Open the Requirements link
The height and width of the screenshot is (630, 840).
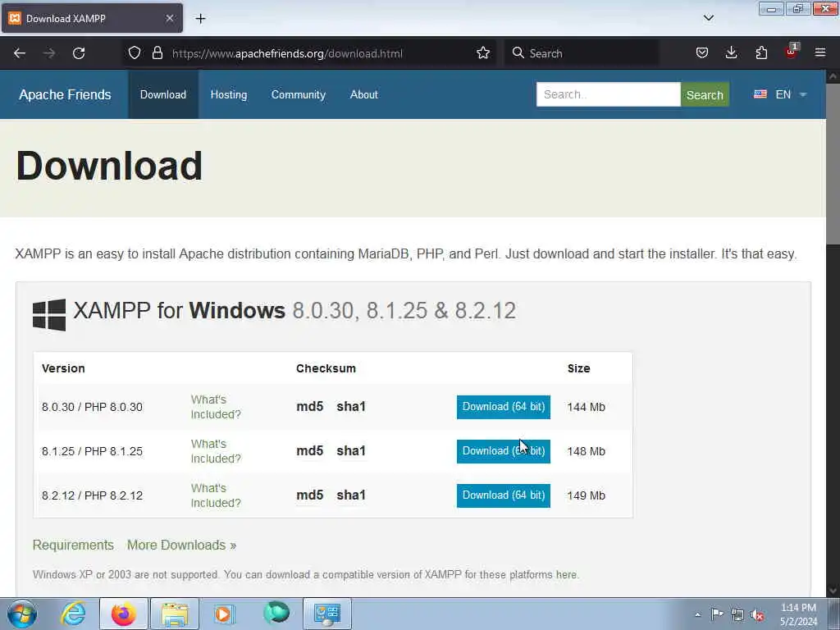click(x=73, y=545)
